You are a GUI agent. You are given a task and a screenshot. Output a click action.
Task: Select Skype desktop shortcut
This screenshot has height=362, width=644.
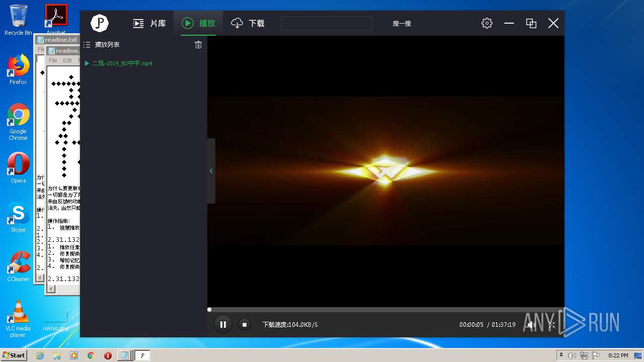tap(18, 218)
